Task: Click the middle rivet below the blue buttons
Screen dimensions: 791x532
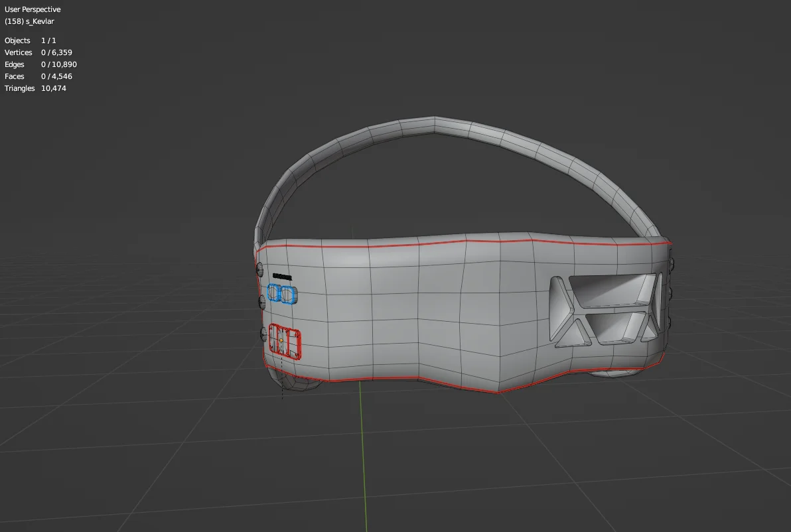Action: [x=262, y=302]
